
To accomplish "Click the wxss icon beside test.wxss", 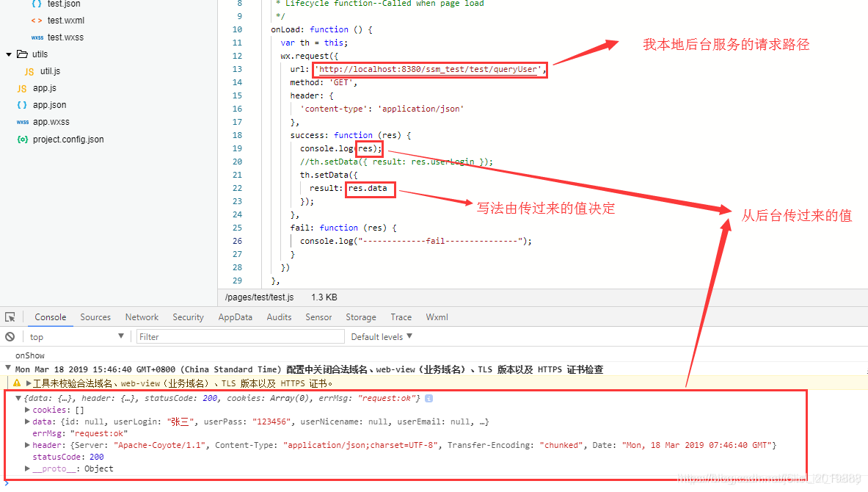I will (37, 37).
